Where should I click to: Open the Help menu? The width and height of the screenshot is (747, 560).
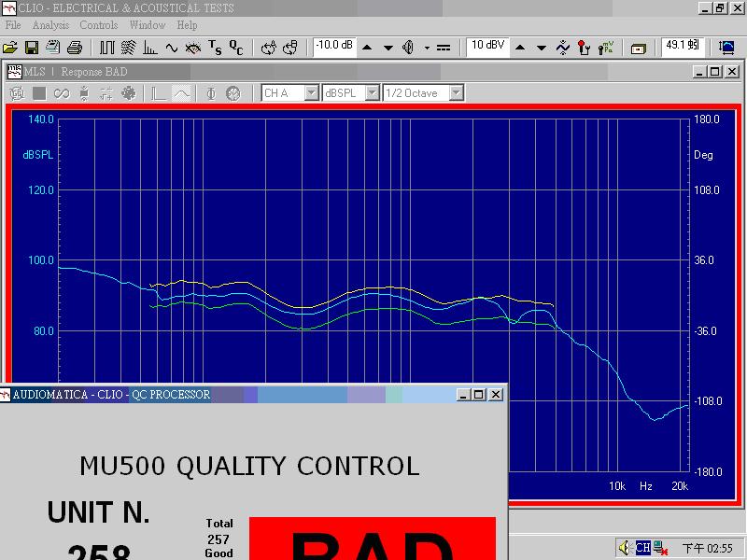187,25
